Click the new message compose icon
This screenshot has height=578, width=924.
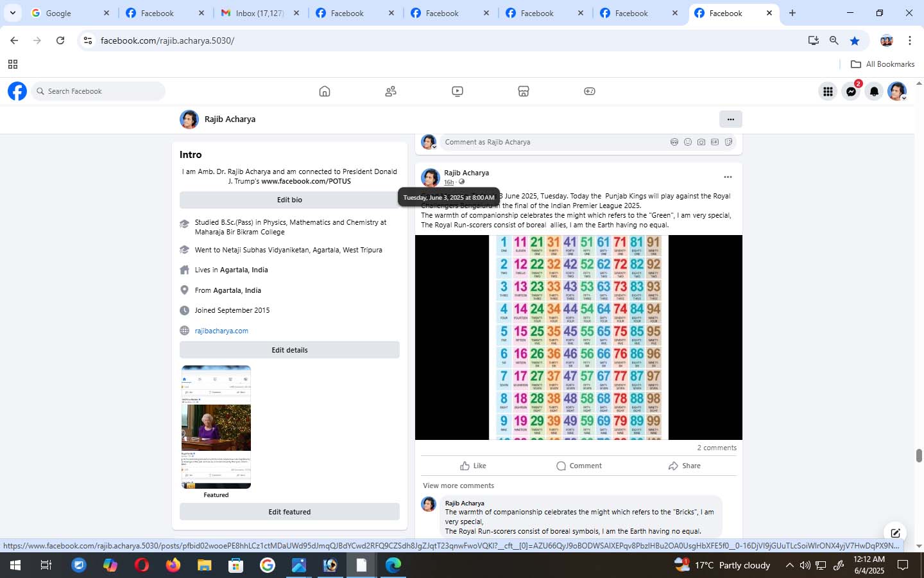click(x=895, y=532)
